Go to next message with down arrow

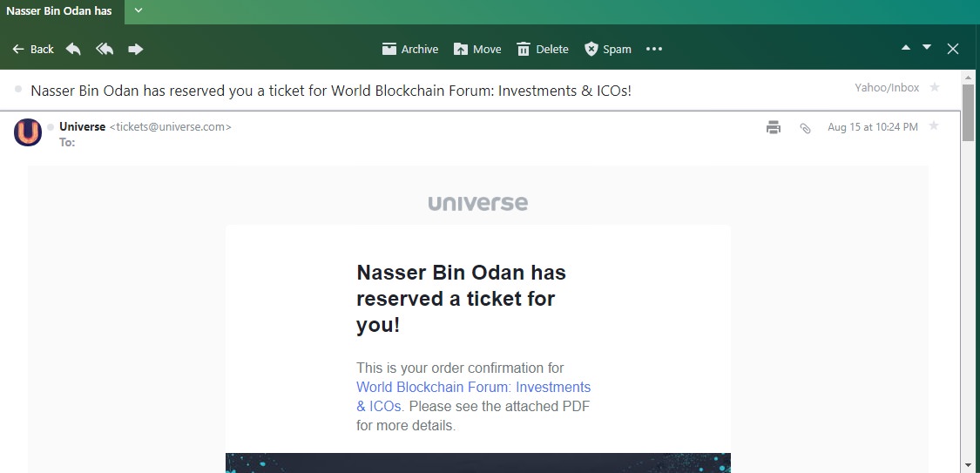coord(927,48)
